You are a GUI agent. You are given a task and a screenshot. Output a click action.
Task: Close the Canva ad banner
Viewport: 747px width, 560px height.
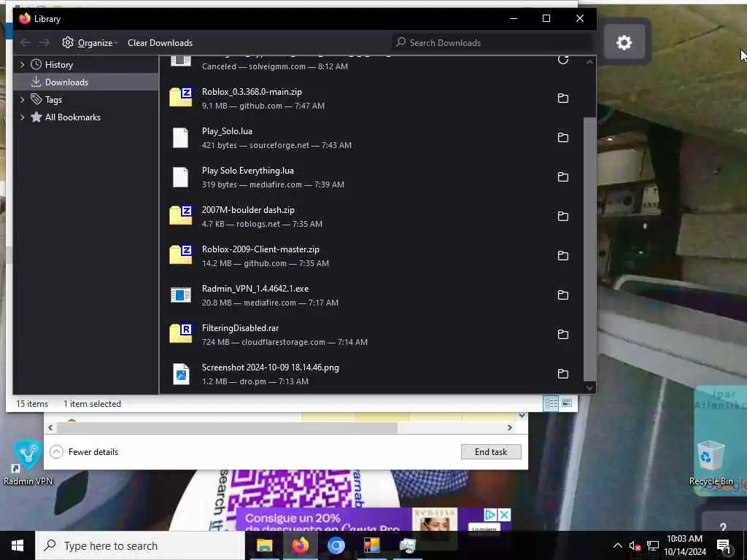coord(503,515)
